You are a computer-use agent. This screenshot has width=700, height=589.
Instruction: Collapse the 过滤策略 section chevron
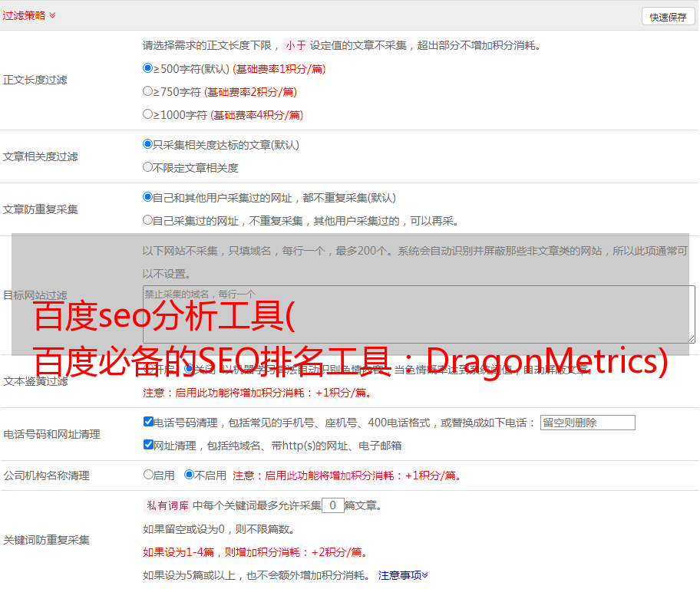[x=52, y=15]
